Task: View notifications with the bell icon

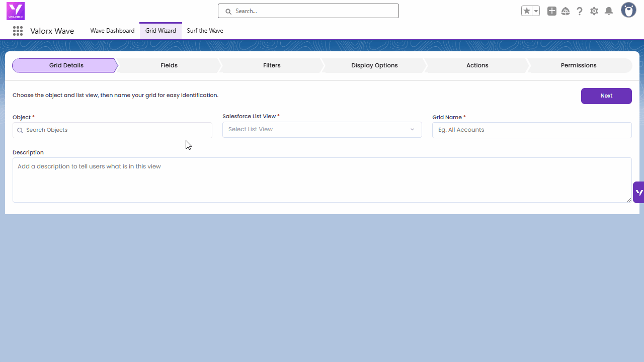Action: point(609,11)
